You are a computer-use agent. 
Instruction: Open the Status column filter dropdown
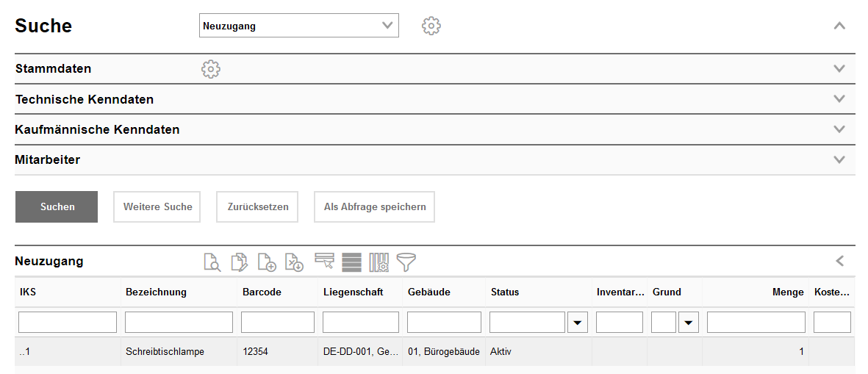click(577, 323)
